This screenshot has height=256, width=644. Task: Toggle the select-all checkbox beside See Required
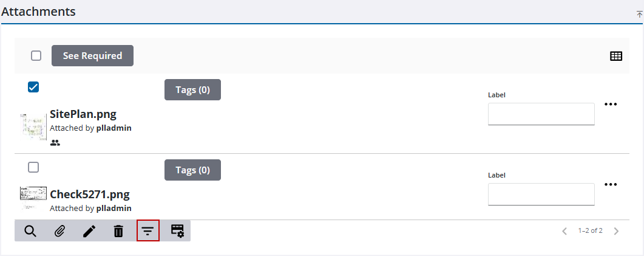[x=36, y=56]
